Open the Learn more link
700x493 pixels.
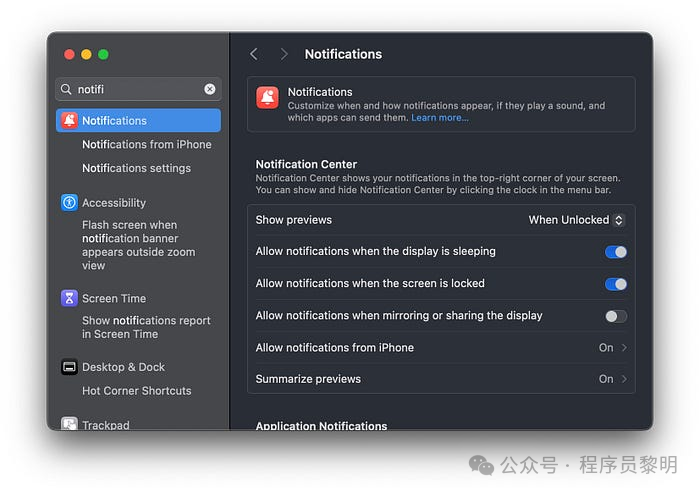pos(439,118)
